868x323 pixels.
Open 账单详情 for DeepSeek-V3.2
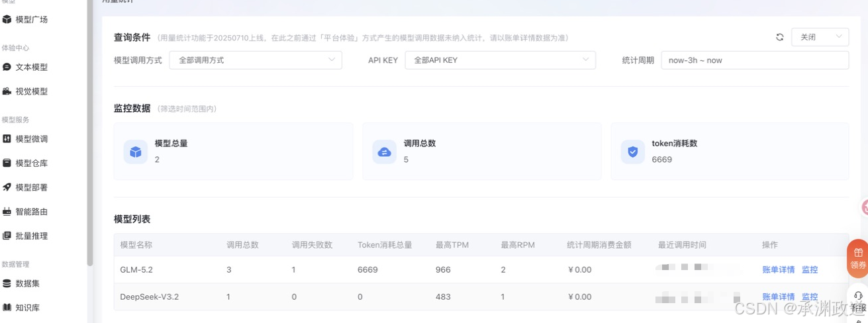click(x=778, y=297)
